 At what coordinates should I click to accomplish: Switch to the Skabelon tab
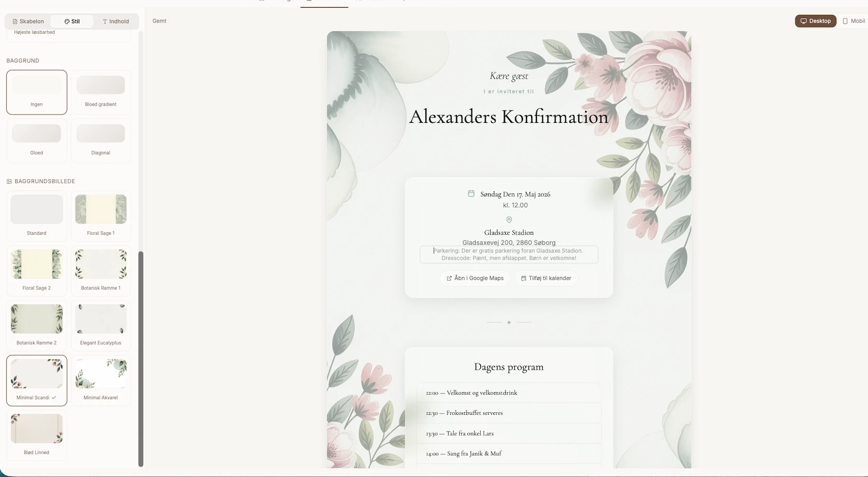click(x=27, y=21)
